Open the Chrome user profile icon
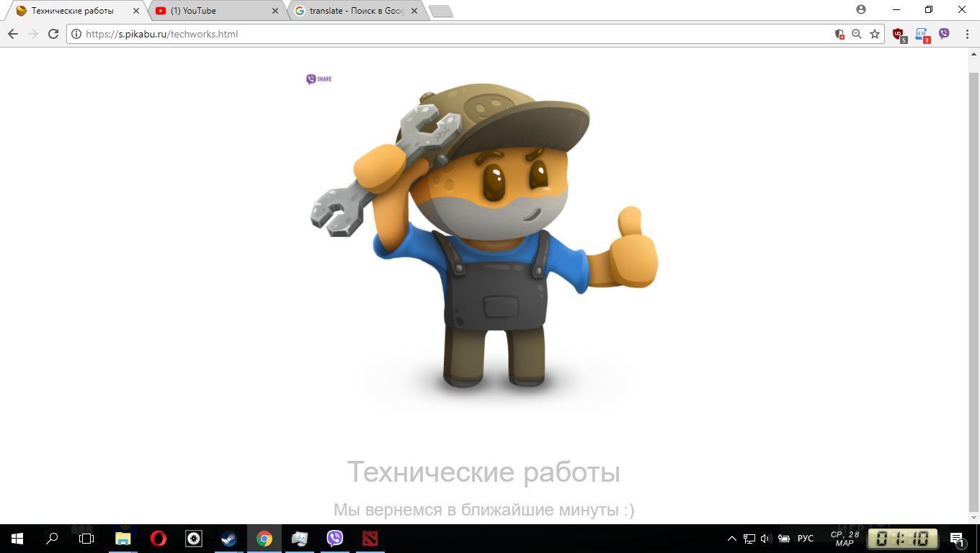Image resolution: width=980 pixels, height=553 pixels. (861, 10)
